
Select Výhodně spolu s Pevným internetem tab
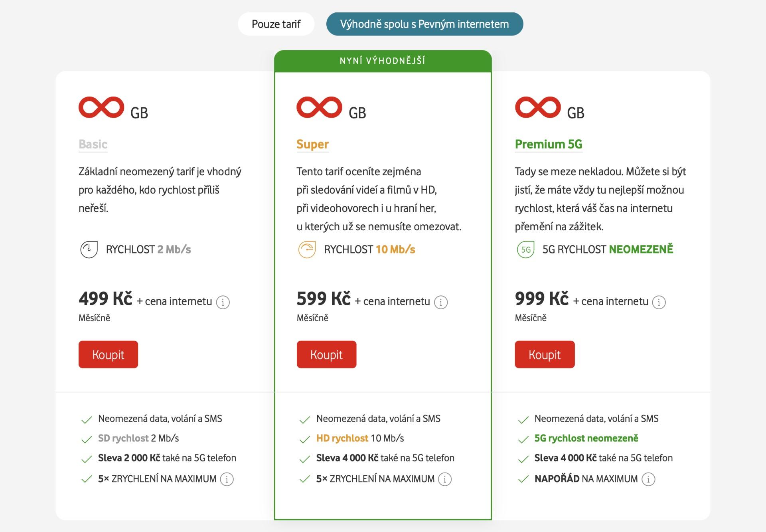click(424, 24)
